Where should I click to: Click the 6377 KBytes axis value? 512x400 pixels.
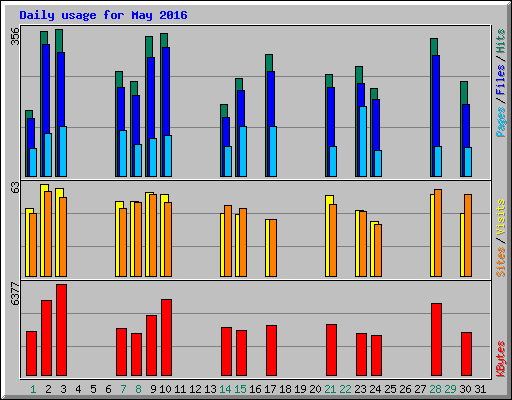(x=15, y=294)
